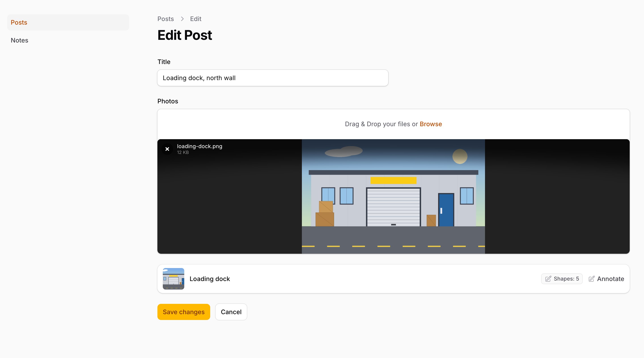
Task: Click the Loading dock thumbnail
Action: [174, 279]
